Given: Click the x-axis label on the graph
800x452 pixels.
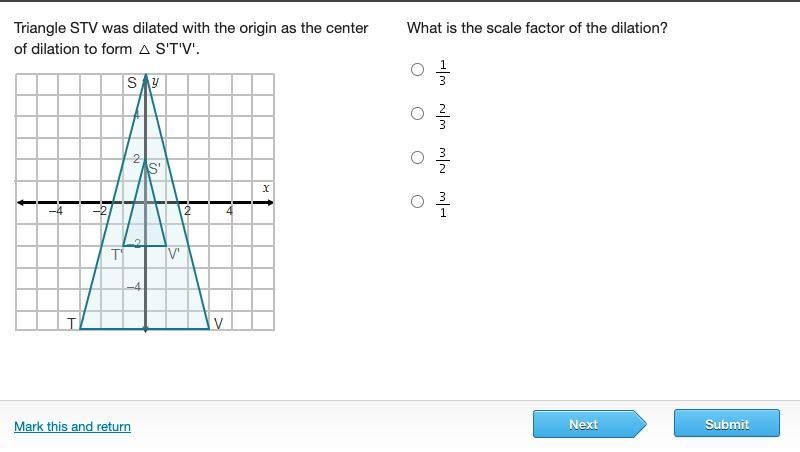Looking at the screenshot, I should pos(266,188).
